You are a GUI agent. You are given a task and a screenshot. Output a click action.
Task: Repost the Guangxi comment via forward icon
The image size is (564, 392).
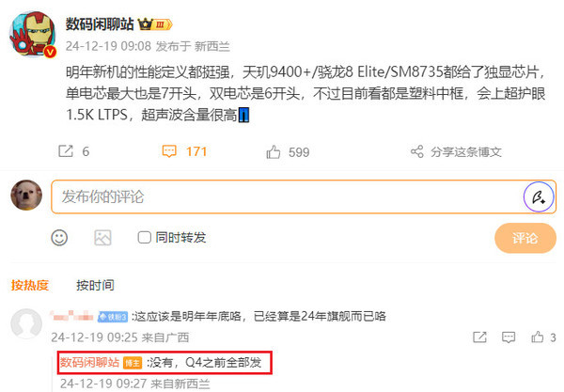pyautogui.click(x=479, y=337)
